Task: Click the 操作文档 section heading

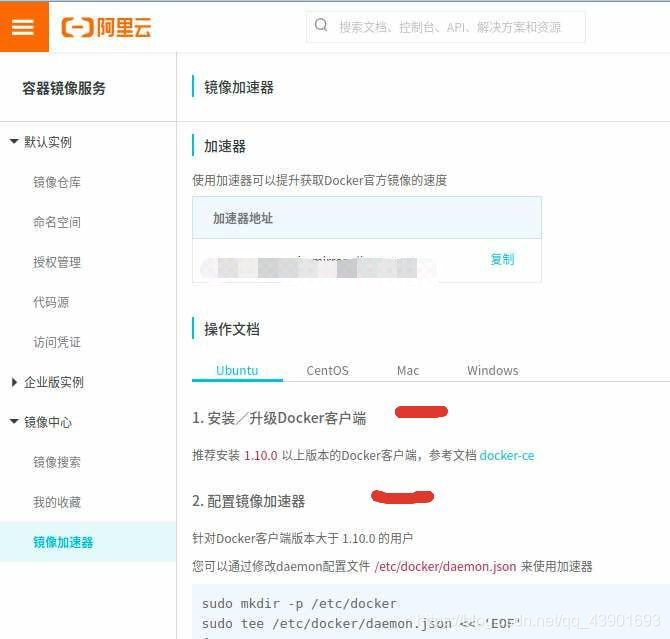Action: 232,329
